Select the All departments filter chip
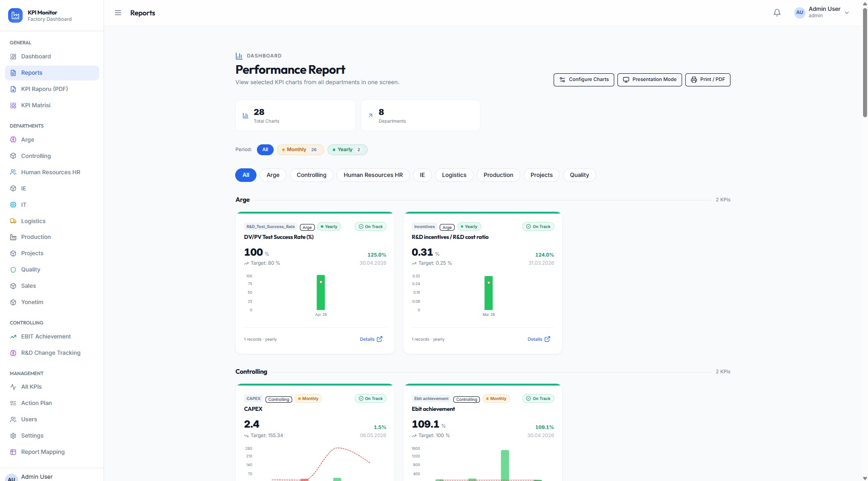Viewport: 868px width, 481px height. point(246,175)
